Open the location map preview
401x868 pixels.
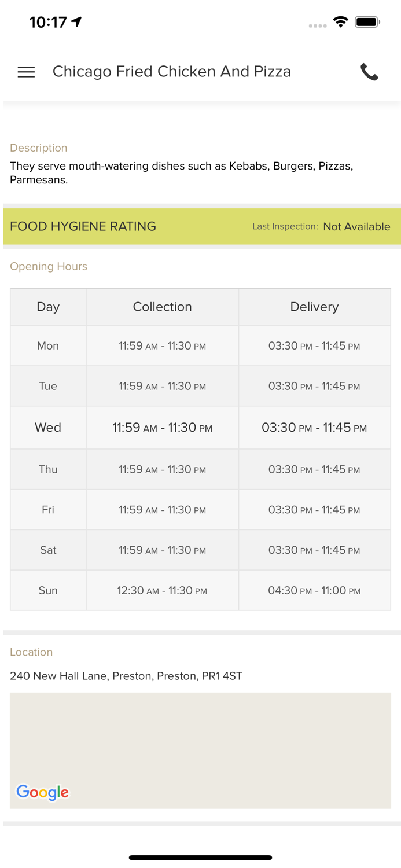tap(200, 746)
